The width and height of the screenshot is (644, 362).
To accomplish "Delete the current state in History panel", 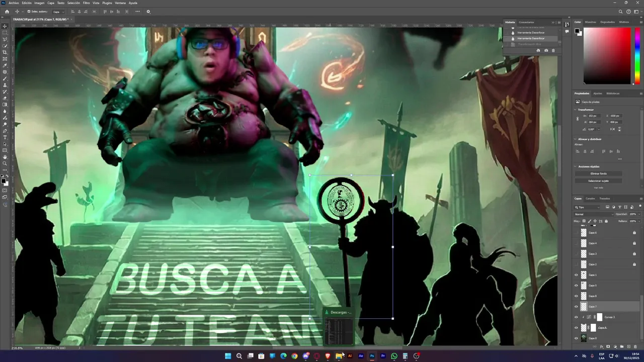I will [x=553, y=50].
